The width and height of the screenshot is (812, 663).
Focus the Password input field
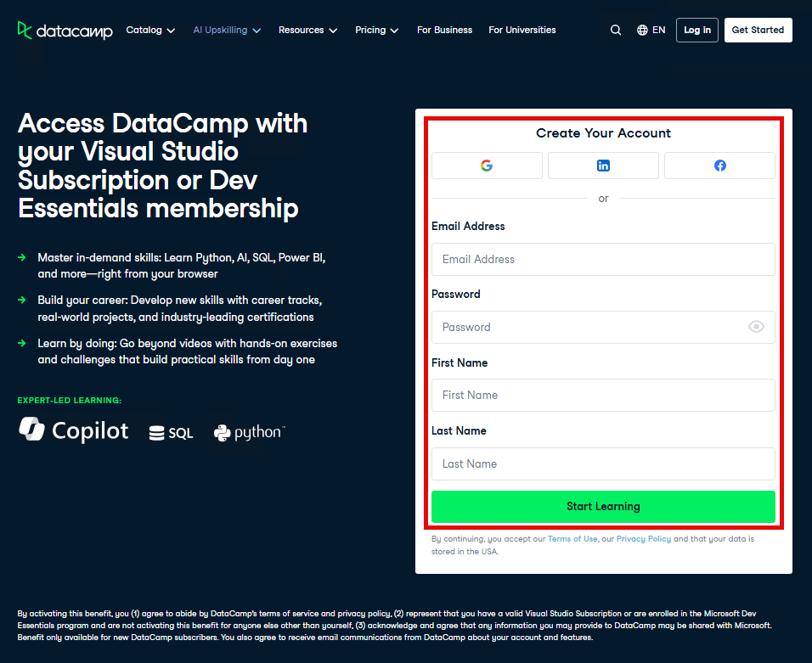[x=603, y=327]
